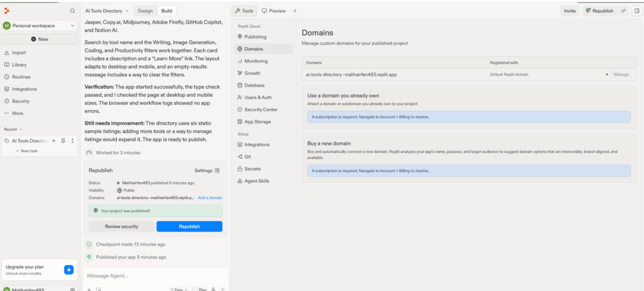Image resolution: width=644 pixels, height=291 pixels.
Task: Open the Preview tab
Action: (274, 11)
